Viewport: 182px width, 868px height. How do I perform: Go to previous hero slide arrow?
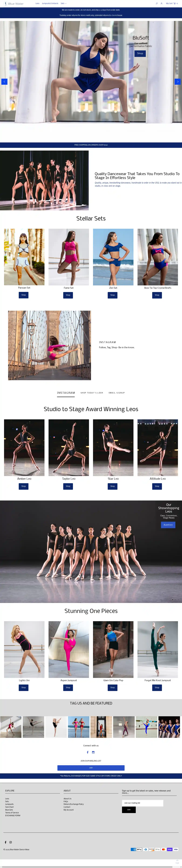[x=4, y=82]
